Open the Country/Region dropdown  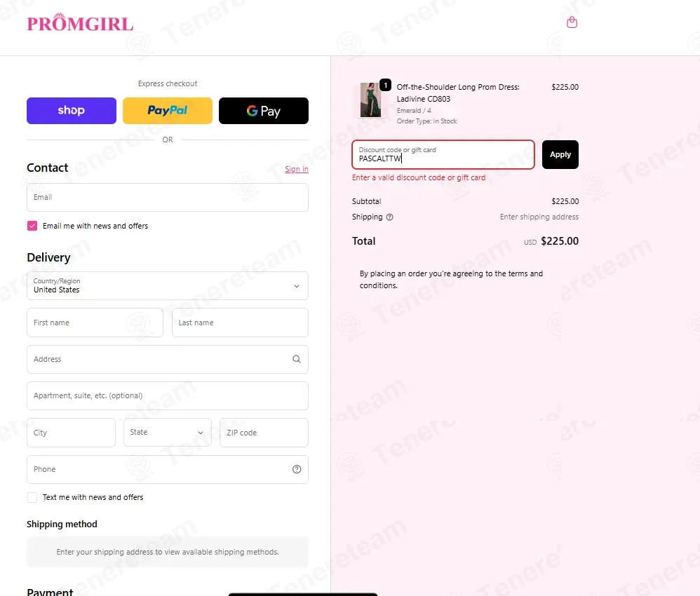[x=168, y=285]
